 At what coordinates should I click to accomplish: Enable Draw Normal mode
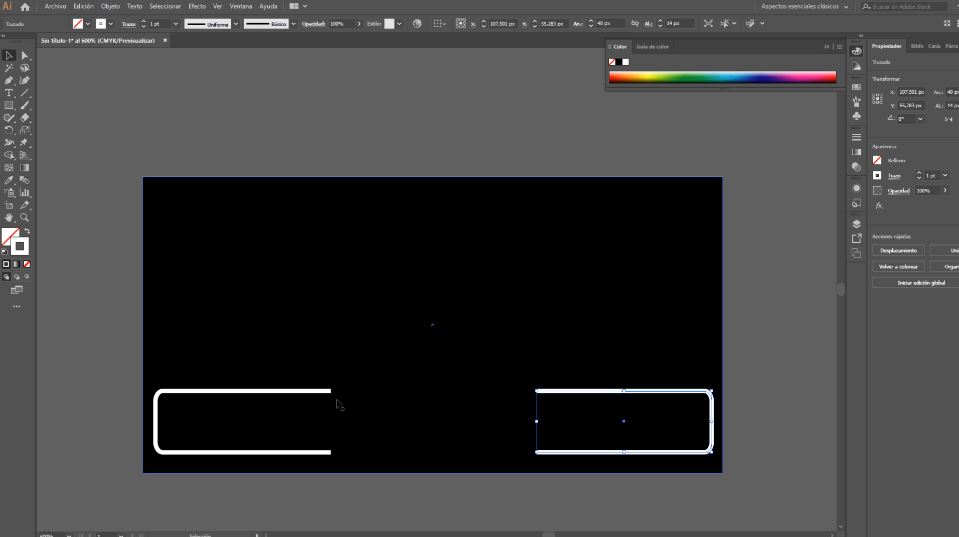point(6,277)
